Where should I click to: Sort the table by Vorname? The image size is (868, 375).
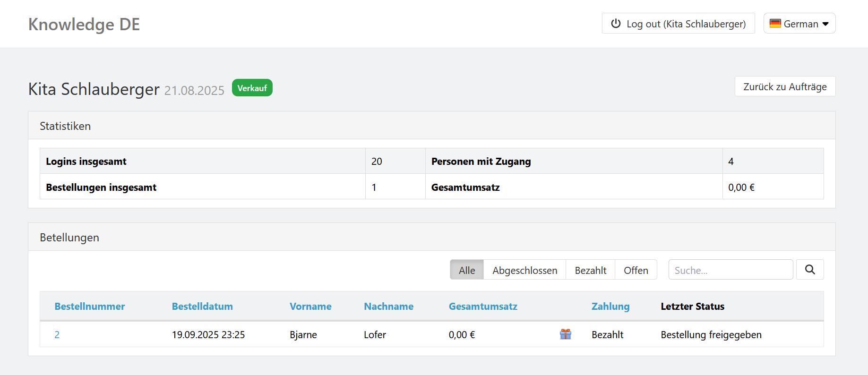point(310,307)
